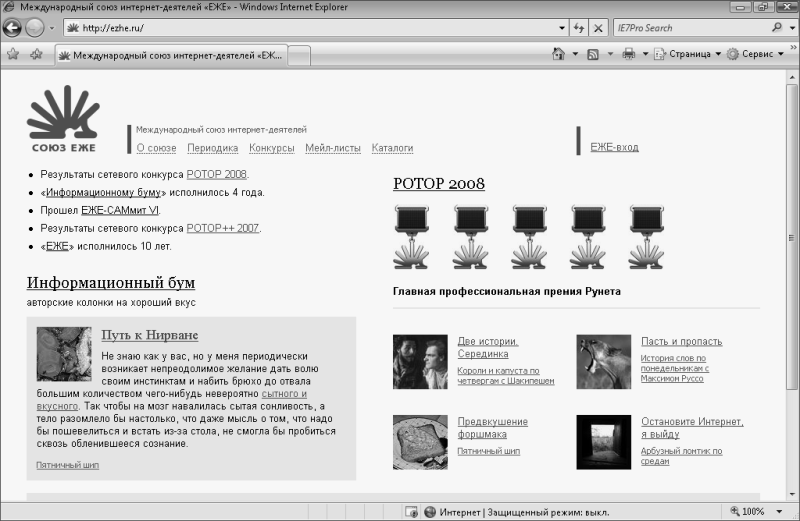
Task: Open the Две истории. Серединка link
Action: 488,348
